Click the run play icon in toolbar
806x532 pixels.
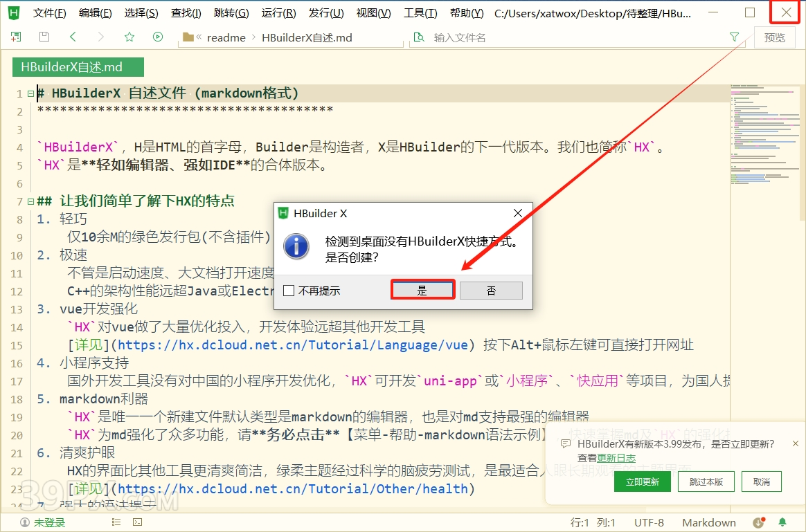tap(158, 37)
